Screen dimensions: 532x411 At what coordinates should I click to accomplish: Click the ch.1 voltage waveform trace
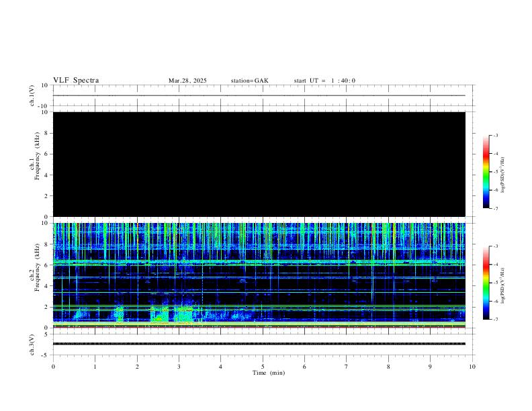(259, 95)
